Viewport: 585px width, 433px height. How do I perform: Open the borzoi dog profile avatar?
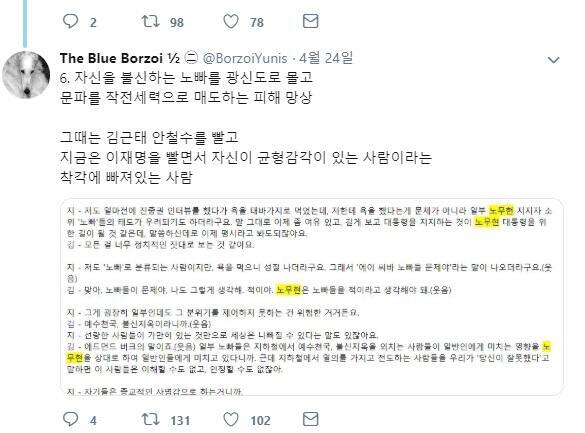coord(26,75)
